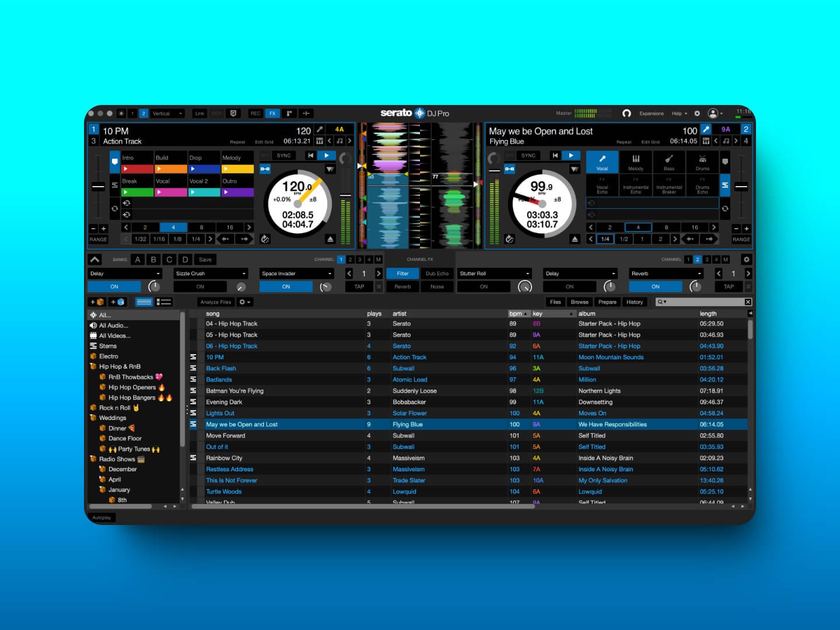Open the Help menu dropdown

[x=679, y=113]
